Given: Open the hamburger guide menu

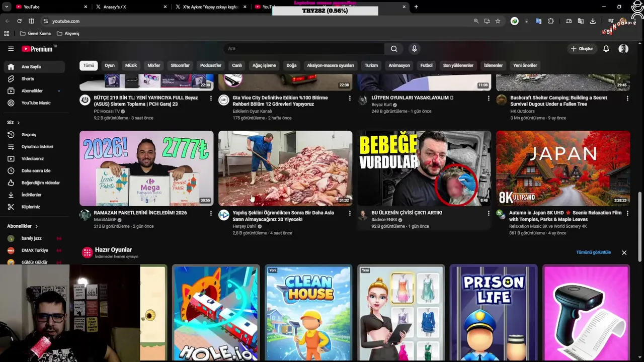Looking at the screenshot, I should coord(11,49).
